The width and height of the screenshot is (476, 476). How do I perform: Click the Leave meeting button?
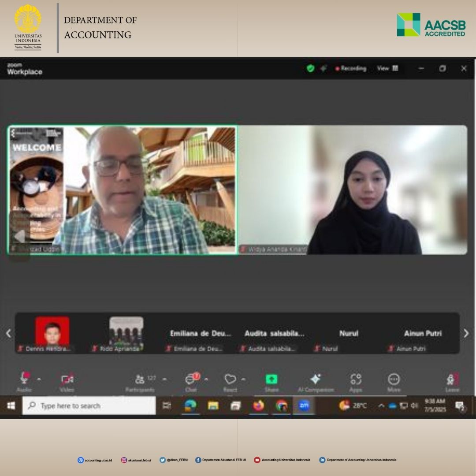[452, 380]
